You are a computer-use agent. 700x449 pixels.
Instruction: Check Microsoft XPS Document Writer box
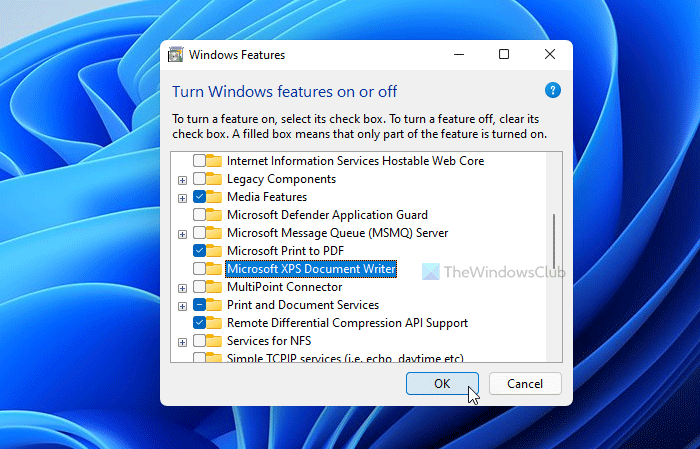pos(199,269)
